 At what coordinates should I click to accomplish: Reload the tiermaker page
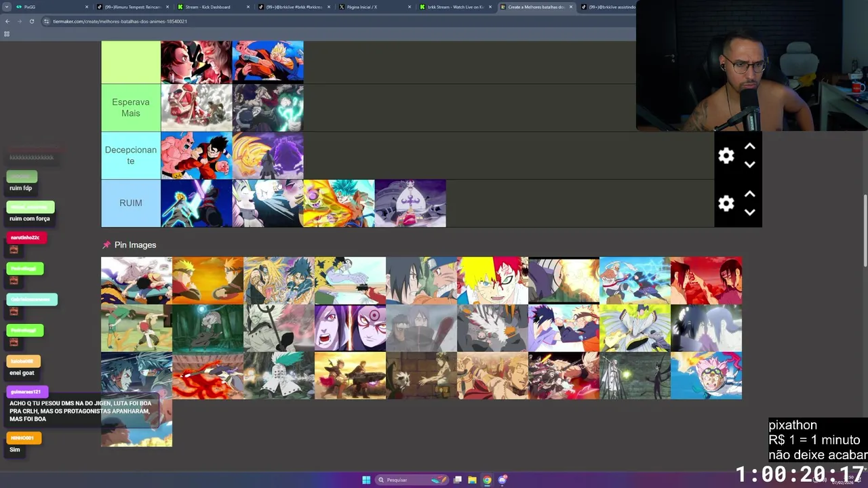click(32, 21)
